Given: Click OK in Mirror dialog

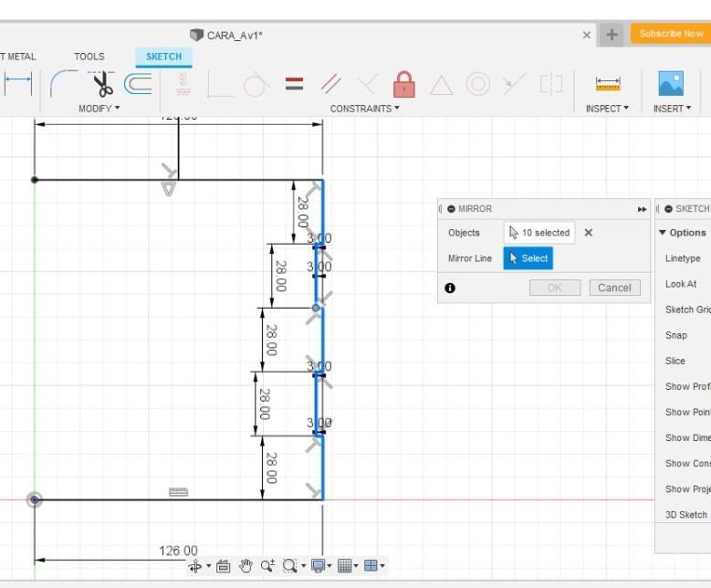Looking at the screenshot, I should pos(555,288).
